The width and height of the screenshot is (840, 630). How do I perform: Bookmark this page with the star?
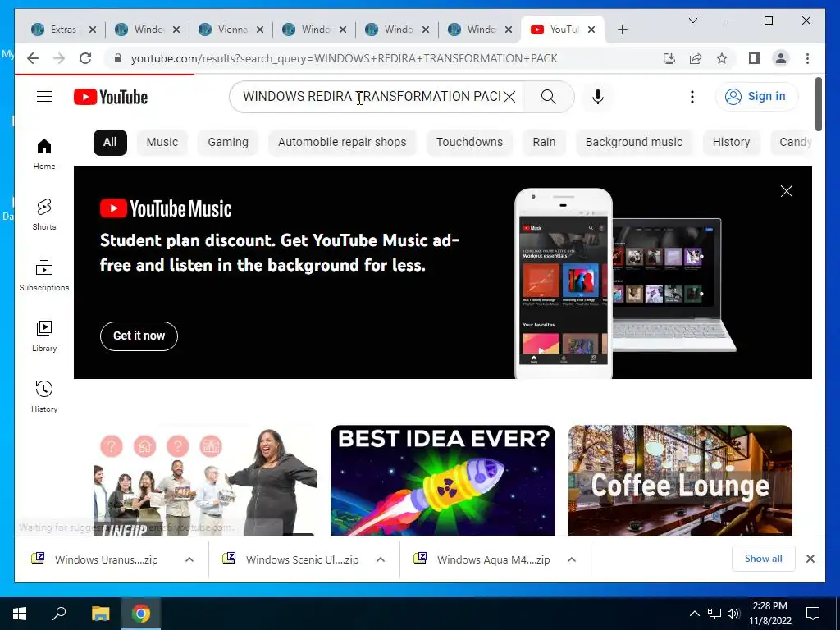point(722,58)
